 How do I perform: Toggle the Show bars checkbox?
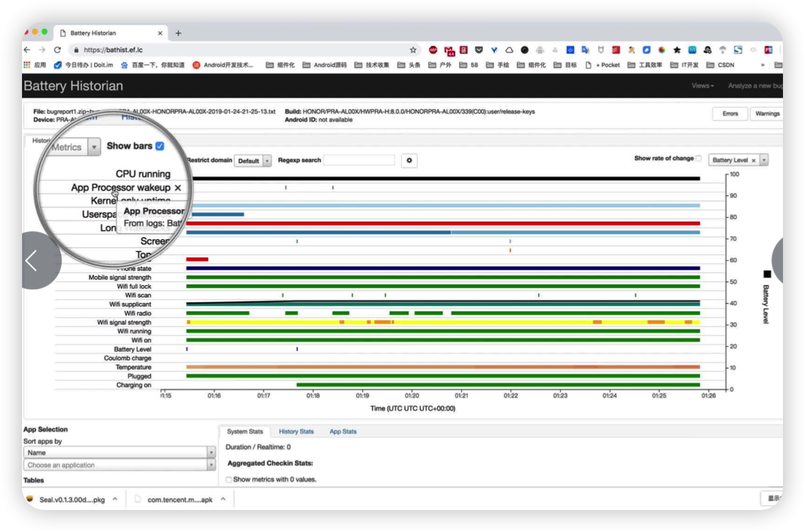(x=160, y=146)
